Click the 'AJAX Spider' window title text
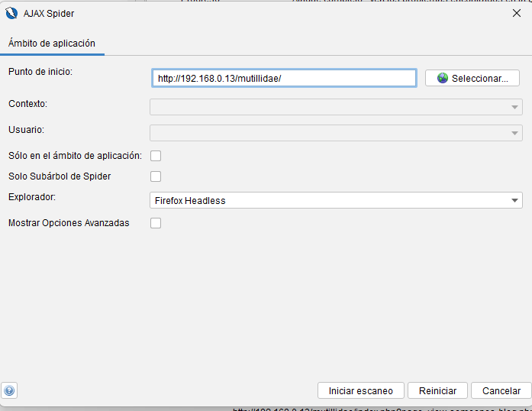 click(x=49, y=13)
